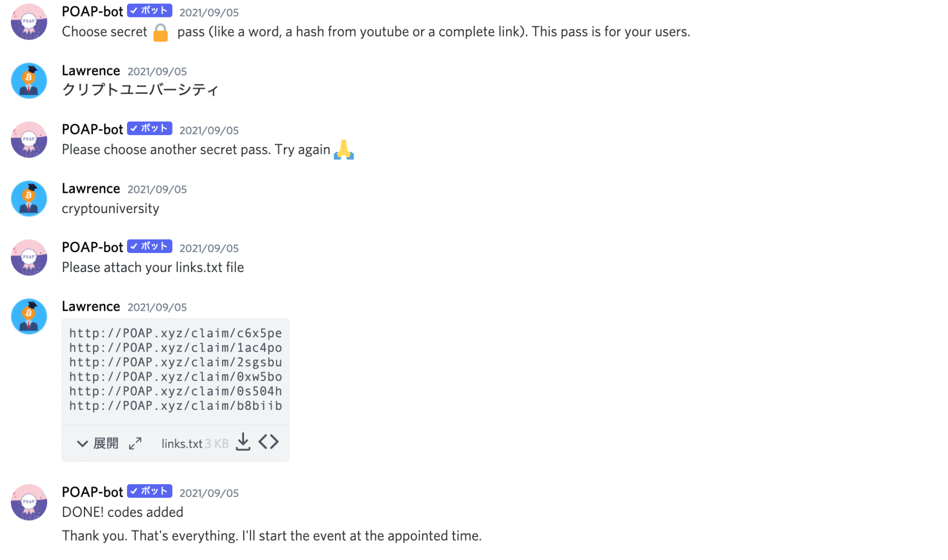Expand the links.txt preview with 展開
Screen dimensions: 948x560
click(98, 443)
